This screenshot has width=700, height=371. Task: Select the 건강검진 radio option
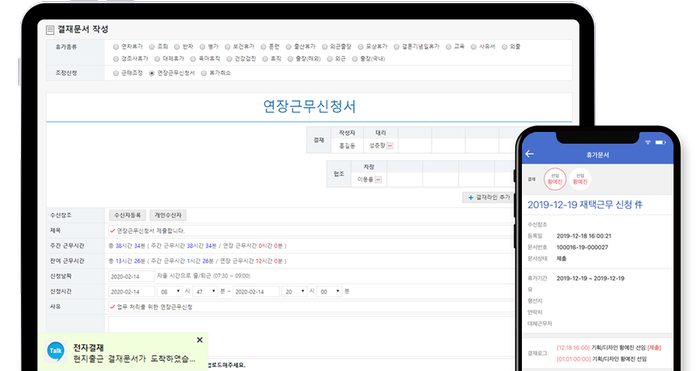[229, 59]
